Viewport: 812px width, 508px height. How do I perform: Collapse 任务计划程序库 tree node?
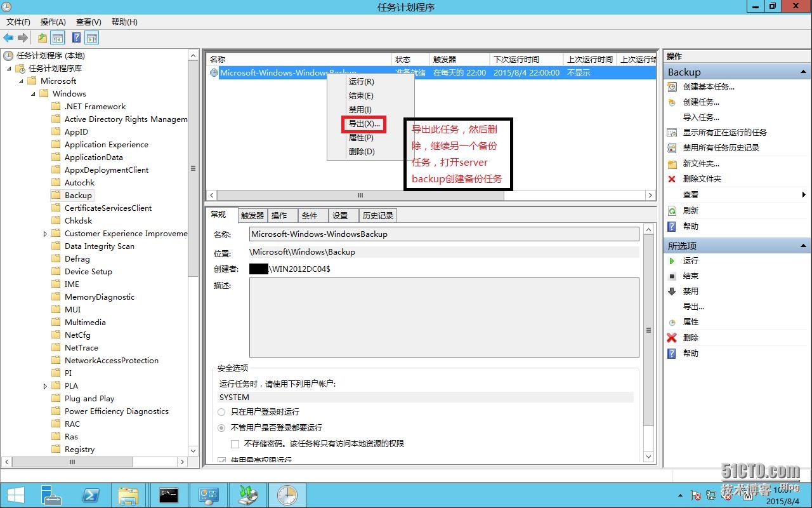coord(9,69)
